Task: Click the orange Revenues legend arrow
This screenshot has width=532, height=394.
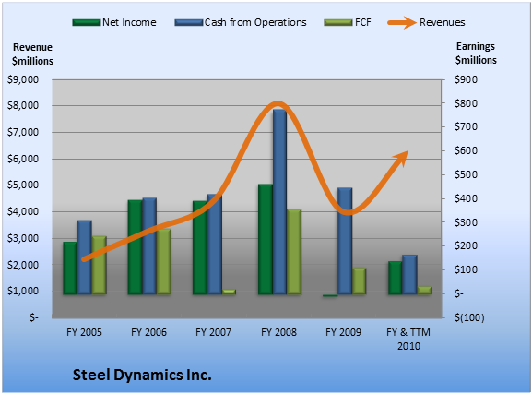Action: (x=402, y=23)
